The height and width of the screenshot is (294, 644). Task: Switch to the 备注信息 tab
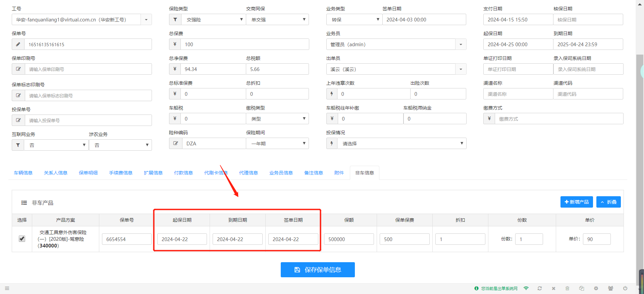tap(314, 173)
